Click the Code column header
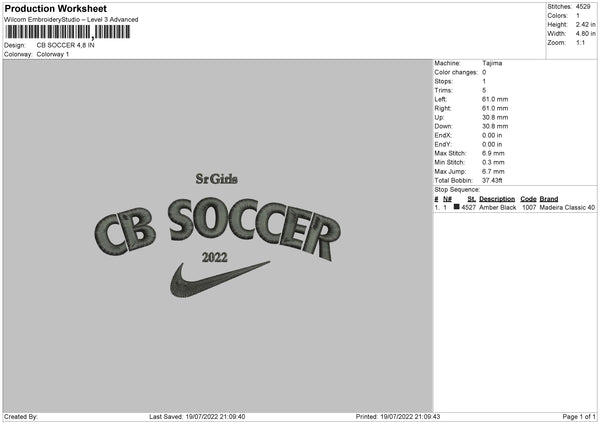This screenshot has height=424, width=600. pyautogui.click(x=528, y=199)
